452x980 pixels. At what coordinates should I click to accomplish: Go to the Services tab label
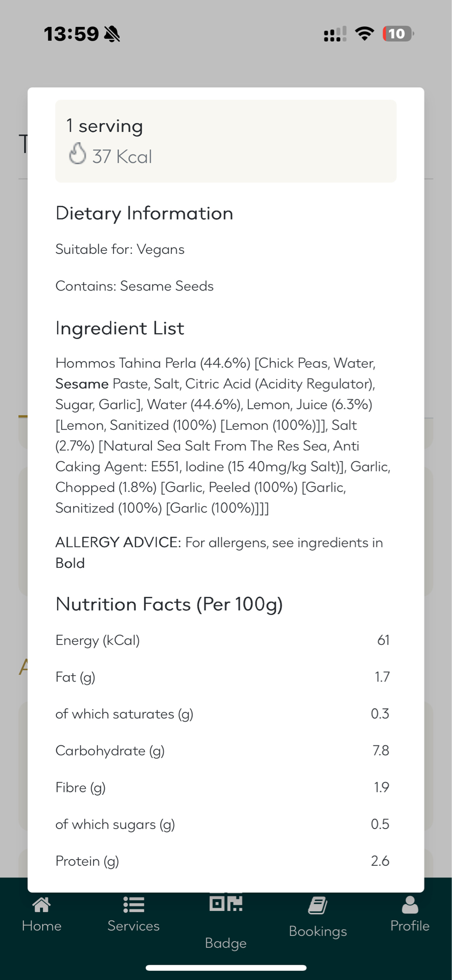coord(134,926)
